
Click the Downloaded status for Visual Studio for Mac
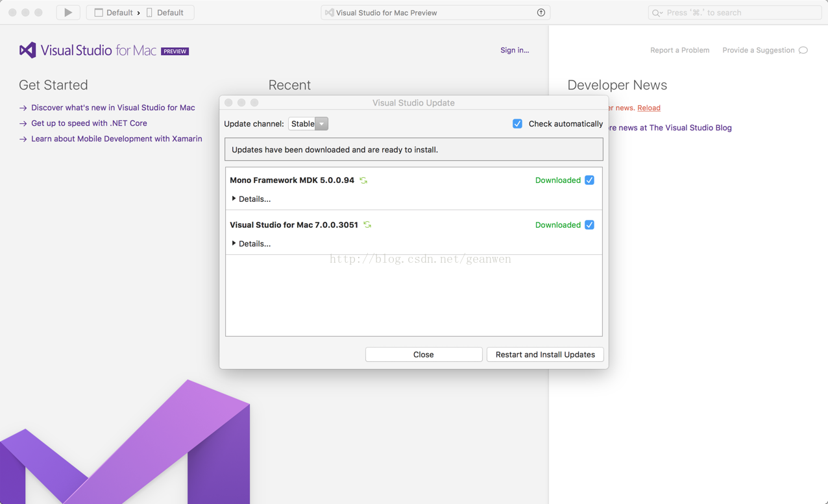coord(557,225)
